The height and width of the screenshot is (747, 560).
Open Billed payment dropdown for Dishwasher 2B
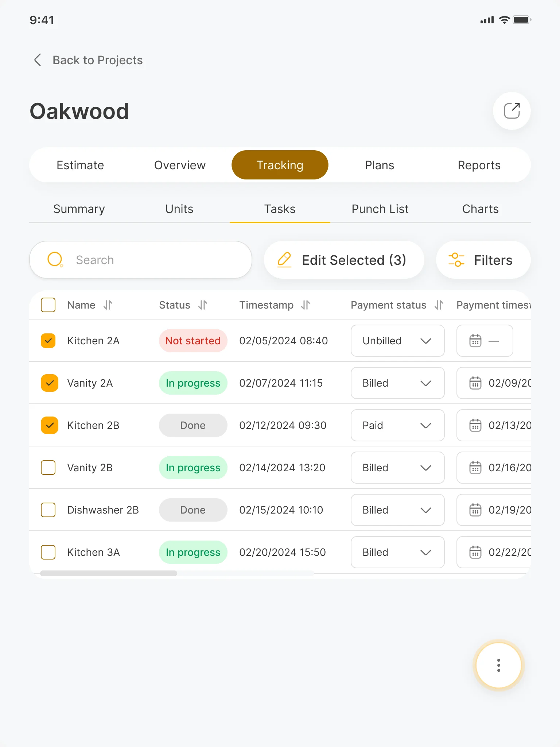tap(397, 510)
